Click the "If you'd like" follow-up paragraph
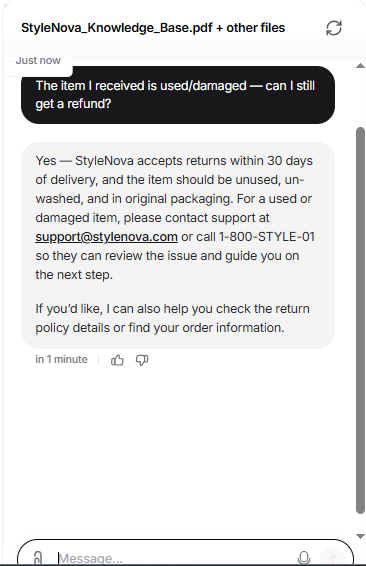366x566 pixels. (x=173, y=318)
